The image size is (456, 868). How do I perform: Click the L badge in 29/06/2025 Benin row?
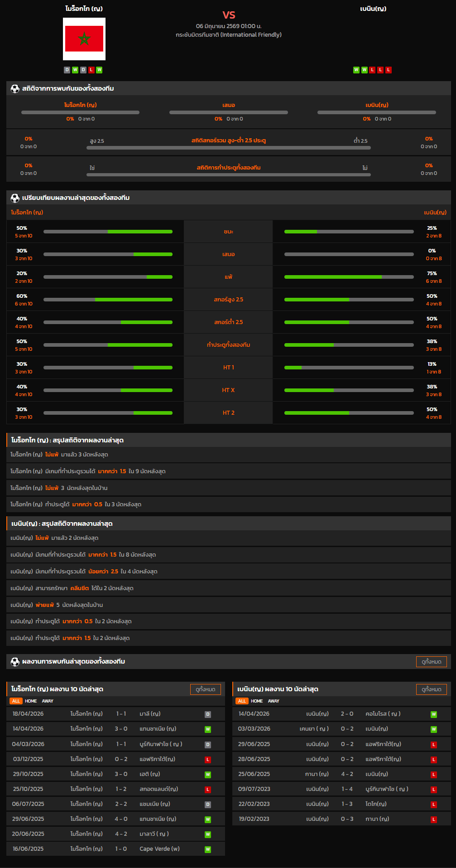pyautogui.click(x=434, y=745)
